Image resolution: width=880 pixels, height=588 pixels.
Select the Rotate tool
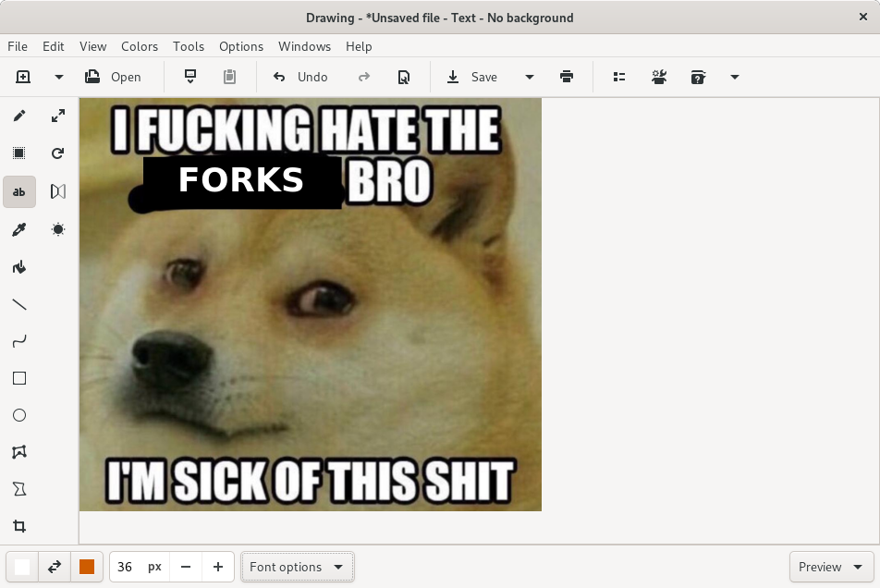(x=58, y=153)
